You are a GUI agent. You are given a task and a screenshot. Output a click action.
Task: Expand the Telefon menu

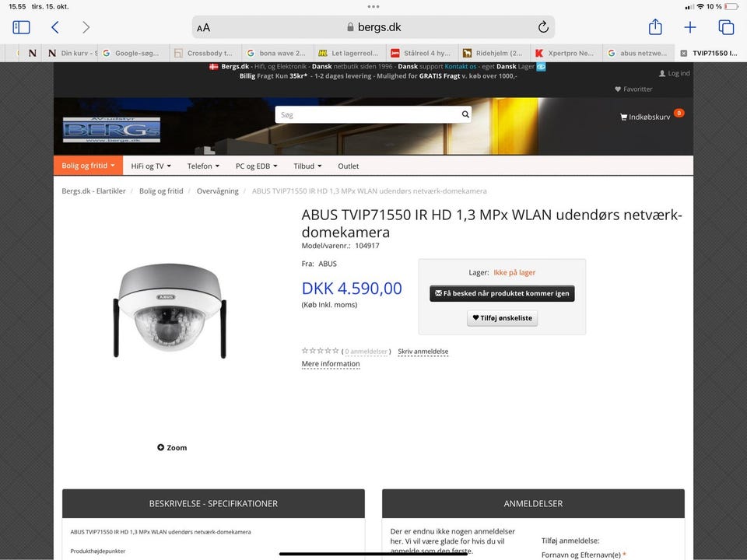click(203, 166)
